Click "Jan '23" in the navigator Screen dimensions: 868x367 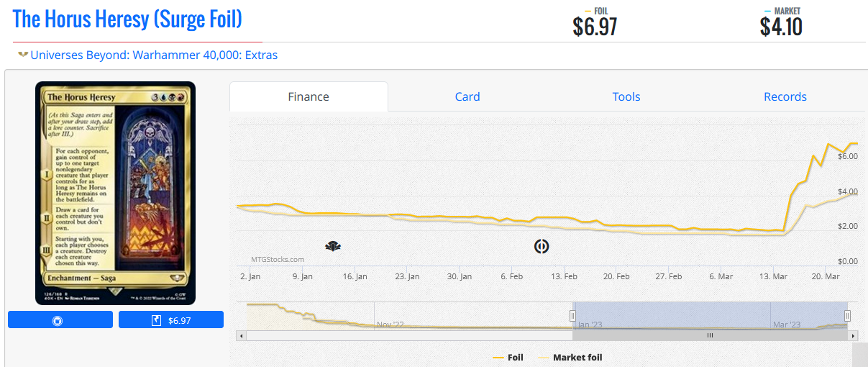click(x=589, y=325)
